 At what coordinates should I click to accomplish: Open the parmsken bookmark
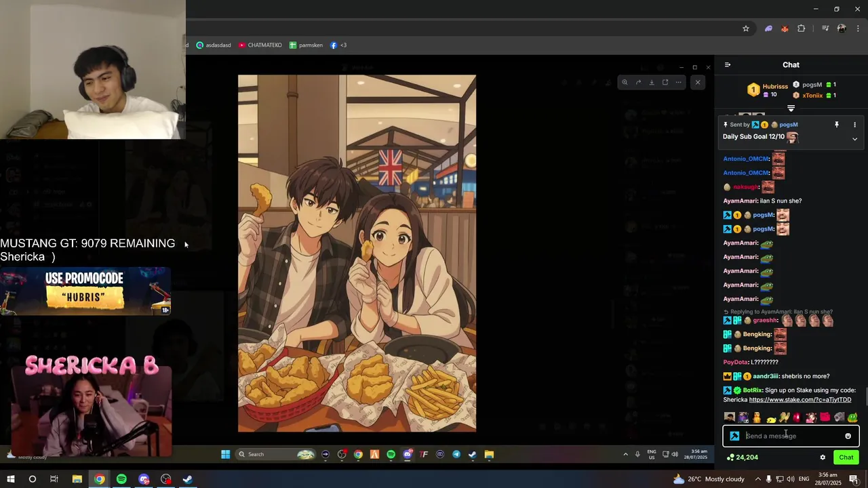[306, 45]
